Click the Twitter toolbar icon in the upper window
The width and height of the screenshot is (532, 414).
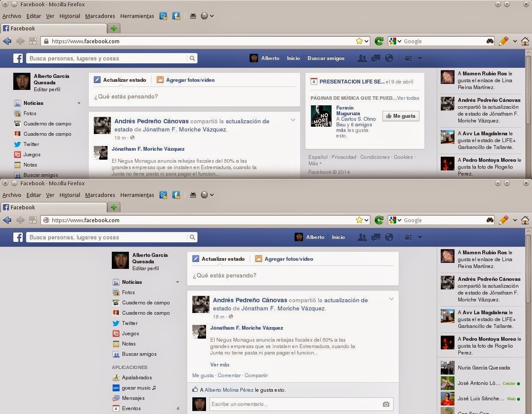(163, 16)
